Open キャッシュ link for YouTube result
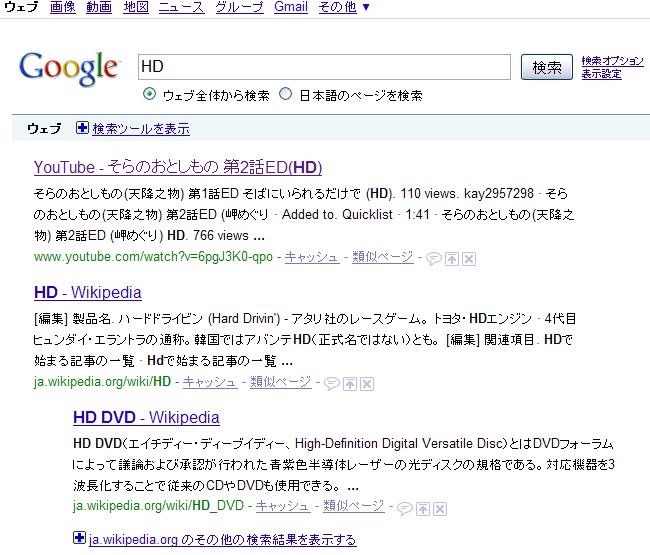 [312, 257]
